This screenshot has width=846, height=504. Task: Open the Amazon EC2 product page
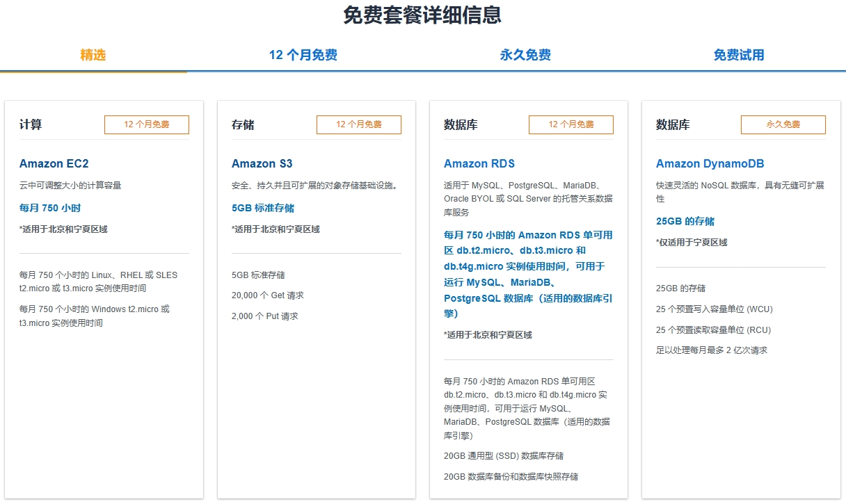pyautogui.click(x=54, y=163)
